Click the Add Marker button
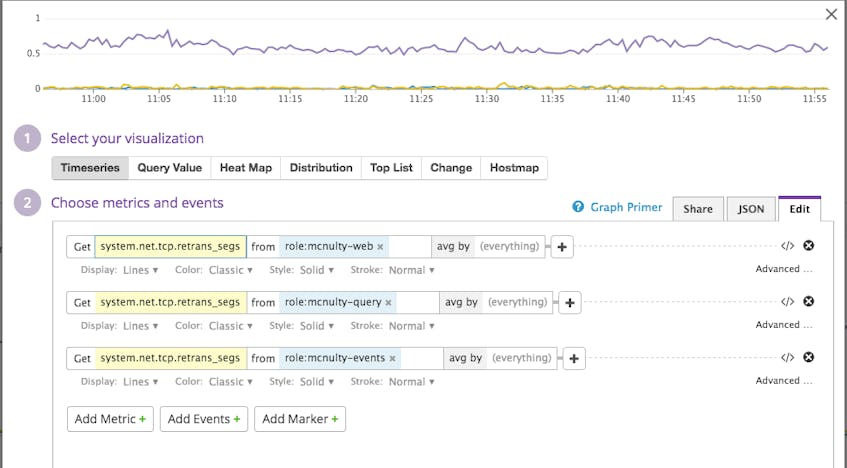847x468 pixels. tap(300, 419)
